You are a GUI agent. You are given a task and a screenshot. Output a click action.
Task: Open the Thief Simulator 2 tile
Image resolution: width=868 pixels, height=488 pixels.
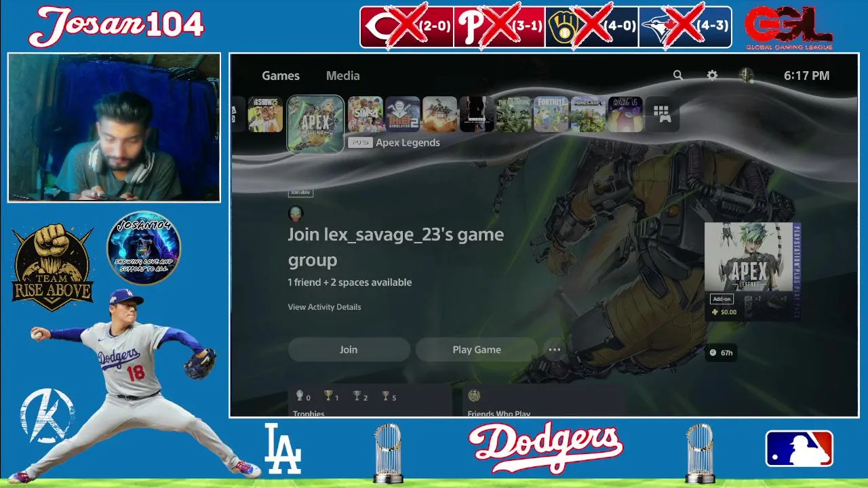(403, 114)
